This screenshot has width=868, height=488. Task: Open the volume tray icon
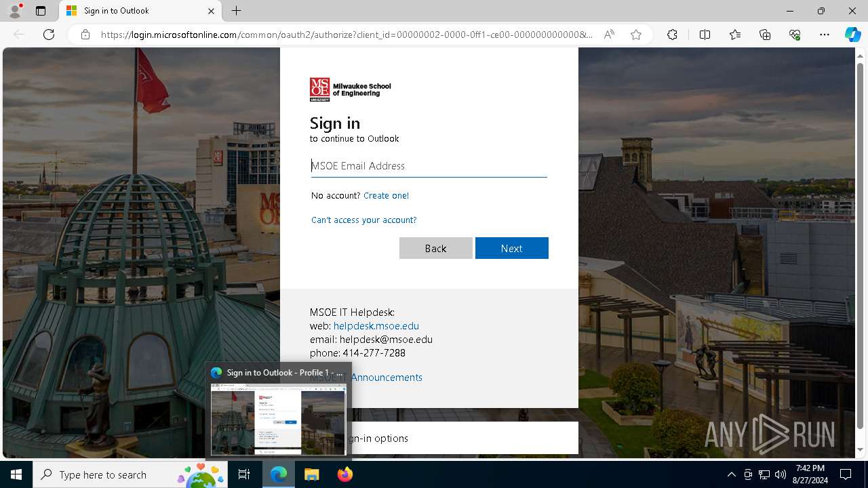click(x=781, y=474)
